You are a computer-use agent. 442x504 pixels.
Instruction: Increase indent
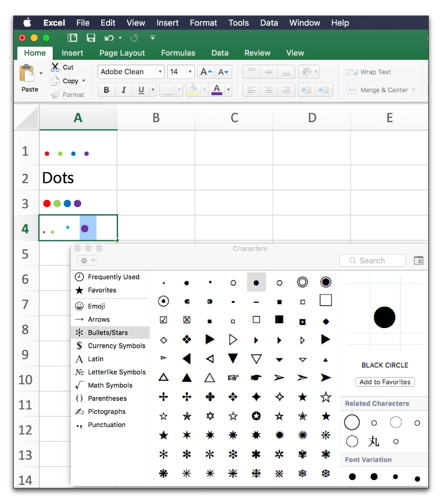click(324, 90)
